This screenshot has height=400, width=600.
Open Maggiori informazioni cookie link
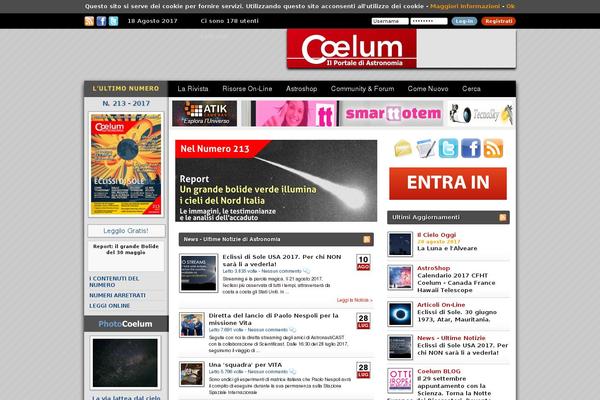pos(465,6)
